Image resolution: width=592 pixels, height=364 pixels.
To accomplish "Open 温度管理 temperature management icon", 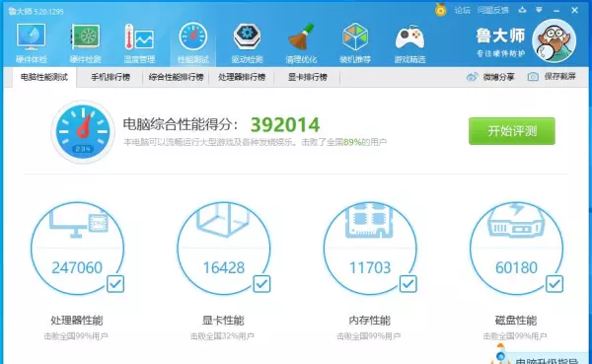I will (139, 42).
